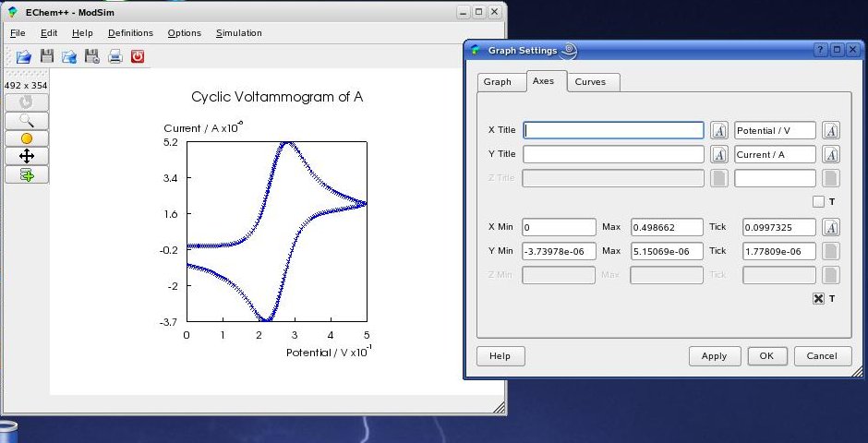Click the Potential / V unit field
The height and width of the screenshot is (443, 868).
[x=775, y=130]
